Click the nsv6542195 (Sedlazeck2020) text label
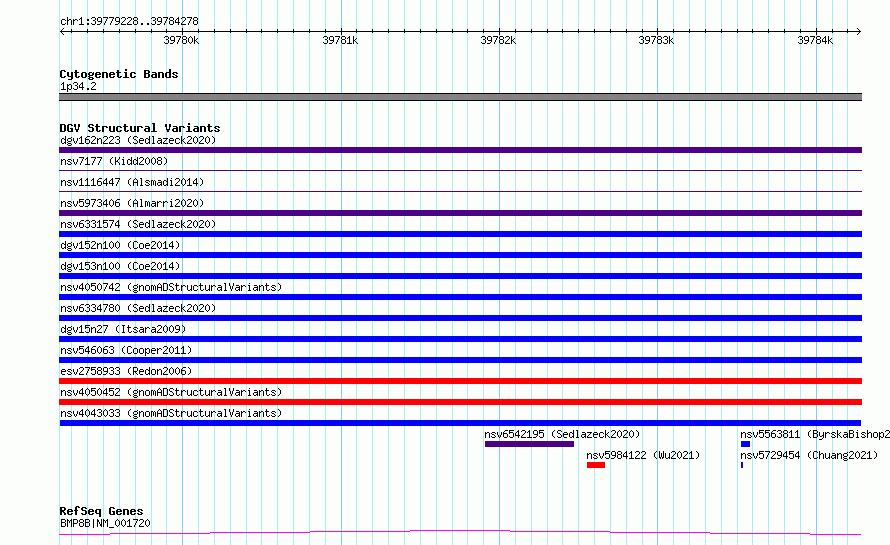The image size is (890, 545). click(562, 434)
